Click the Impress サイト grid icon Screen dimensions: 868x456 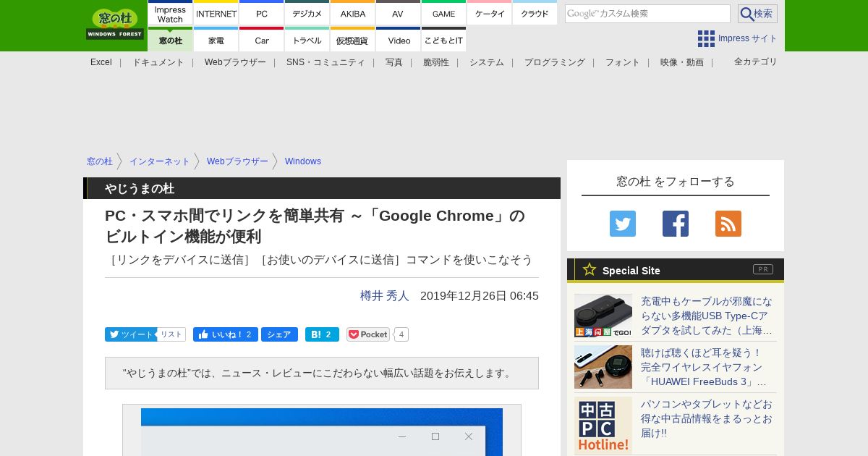click(x=706, y=38)
